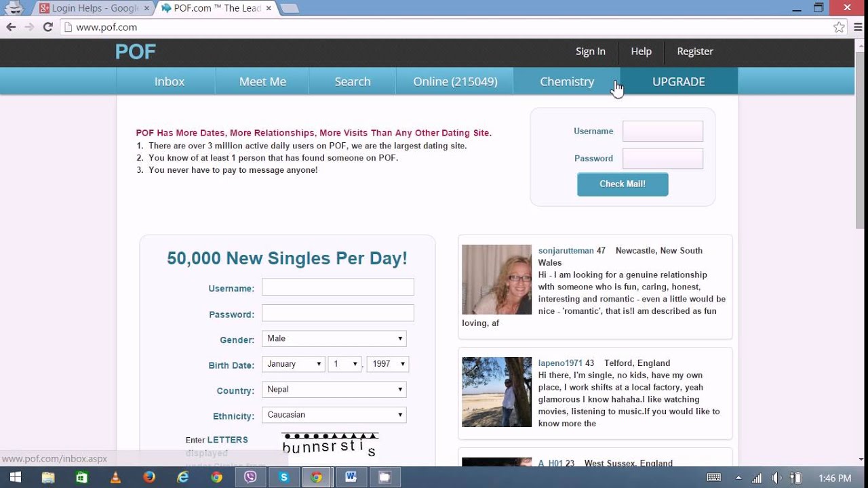This screenshot has width=868, height=488.
Task: Switch to the Login Helps browser tab
Action: 91,8
